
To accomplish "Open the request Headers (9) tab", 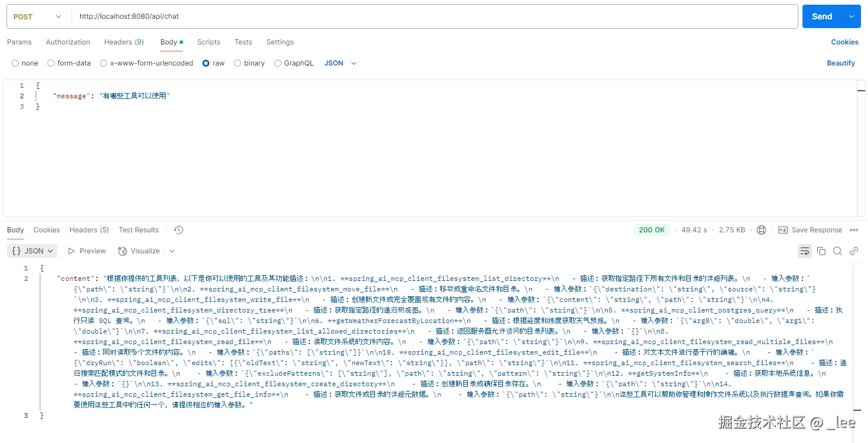I will 124,42.
